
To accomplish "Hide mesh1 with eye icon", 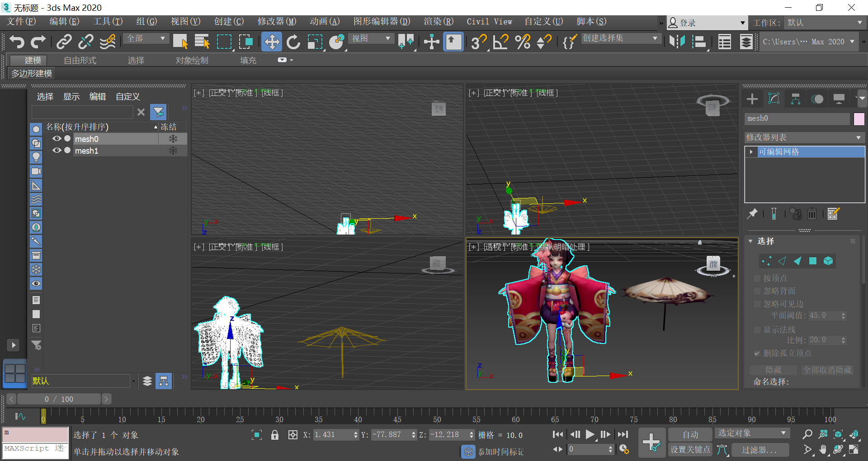I will (x=57, y=151).
